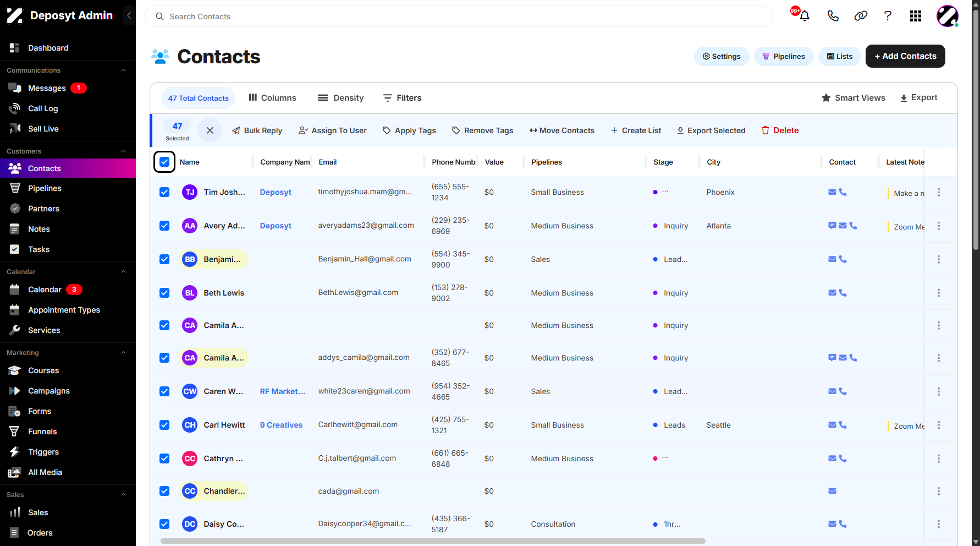Collapse the sidebar with the arrow icon

click(129, 15)
